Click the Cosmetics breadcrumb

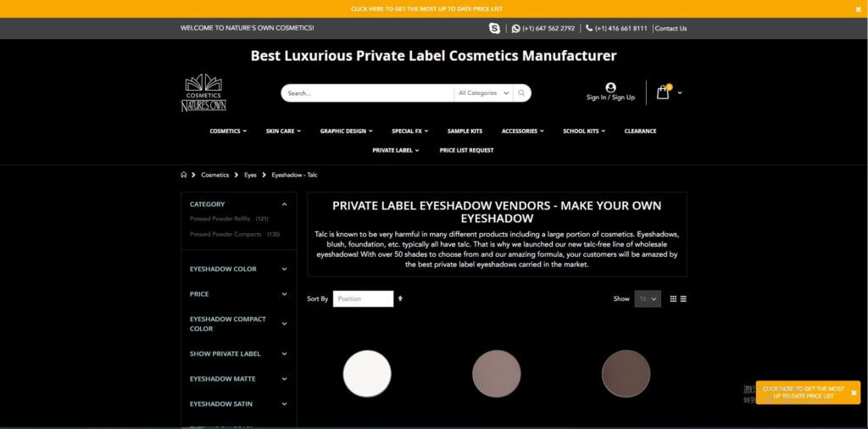(214, 175)
